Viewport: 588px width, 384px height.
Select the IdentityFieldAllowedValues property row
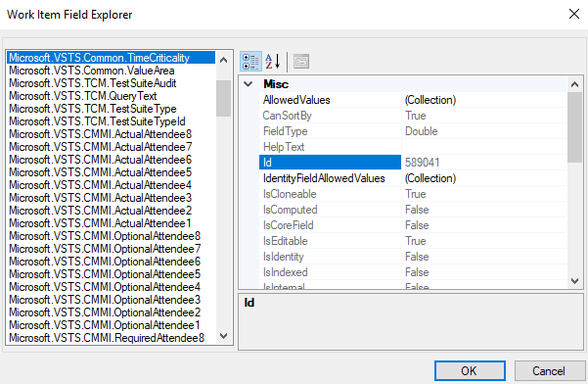413,178
